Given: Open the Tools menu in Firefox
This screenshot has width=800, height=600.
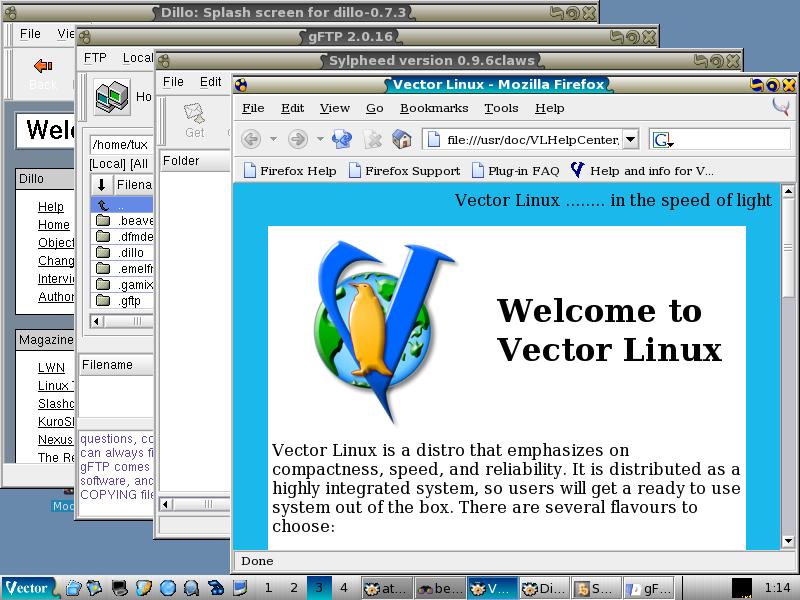Looking at the screenshot, I should (x=501, y=108).
